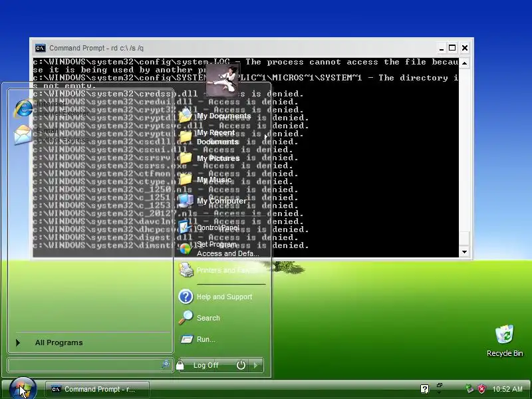Click the Log Off button

click(x=206, y=365)
